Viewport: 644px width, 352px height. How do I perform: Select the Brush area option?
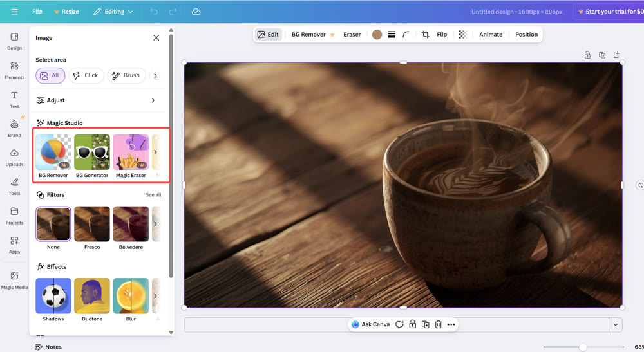126,75
